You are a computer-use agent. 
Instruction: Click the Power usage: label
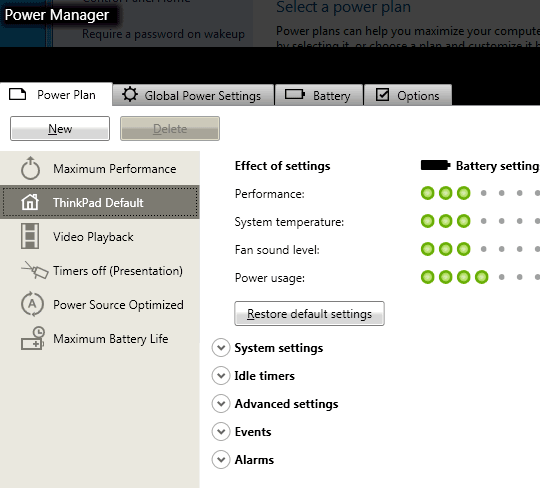coord(270,278)
